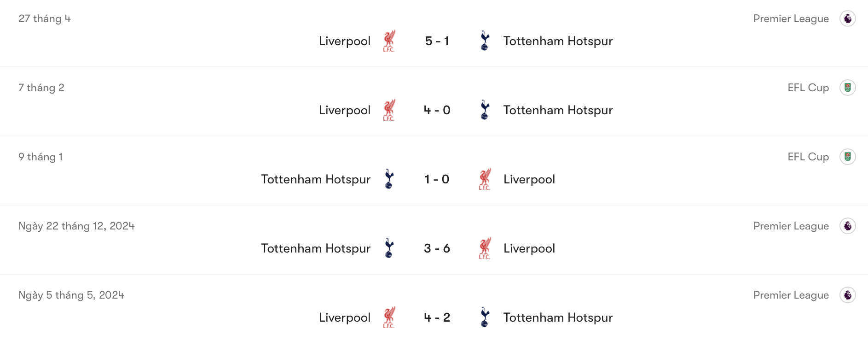Click the EFL Cup icon next to the 7 tháng 2 match

click(x=848, y=88)
